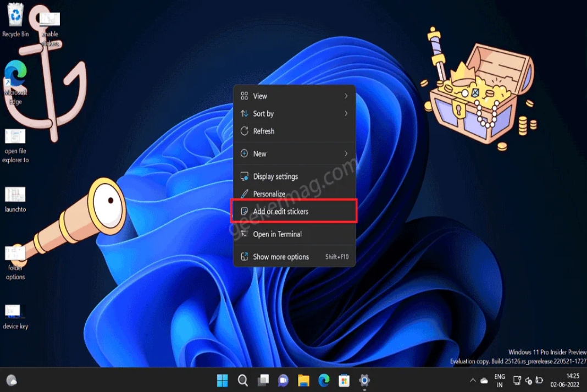Open Search from the taskbar
The image size is (587, 392).
click(242, 380)
